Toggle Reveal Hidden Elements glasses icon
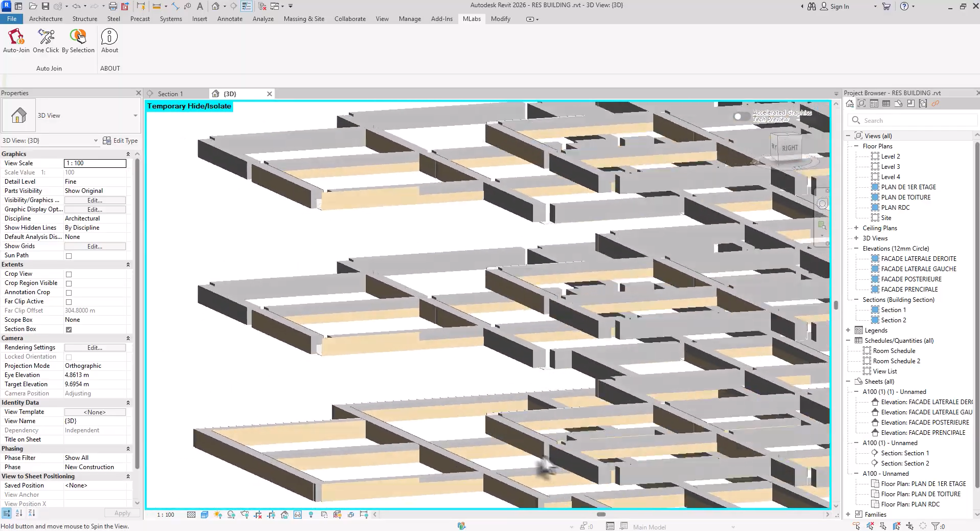This screenshot has height=531, width=980. coord(298,515)
